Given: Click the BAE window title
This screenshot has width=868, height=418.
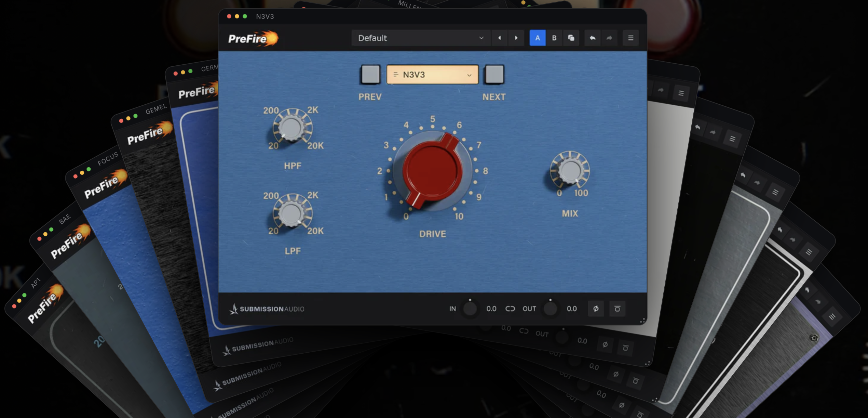Looking at the screenshot, I should click(65, 219).
